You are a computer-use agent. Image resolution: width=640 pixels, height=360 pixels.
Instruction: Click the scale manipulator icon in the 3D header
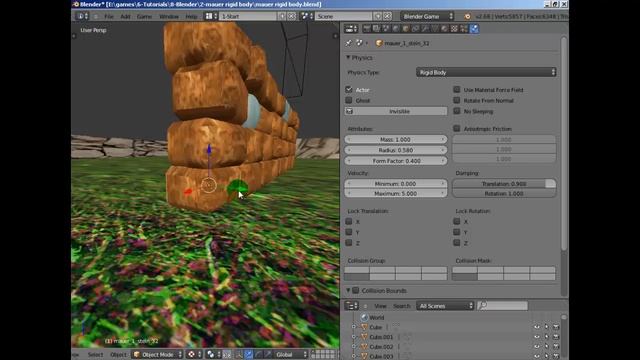pos(268,354)
